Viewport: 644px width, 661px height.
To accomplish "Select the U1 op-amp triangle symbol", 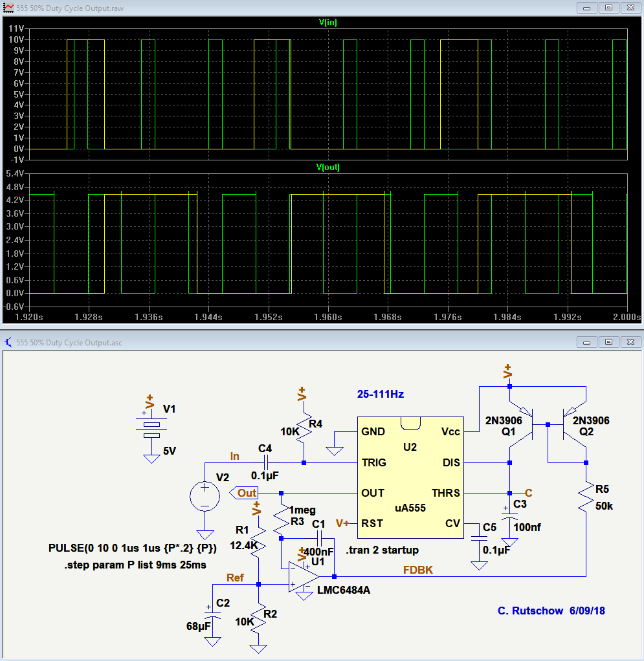I will [x=304, y=576].
